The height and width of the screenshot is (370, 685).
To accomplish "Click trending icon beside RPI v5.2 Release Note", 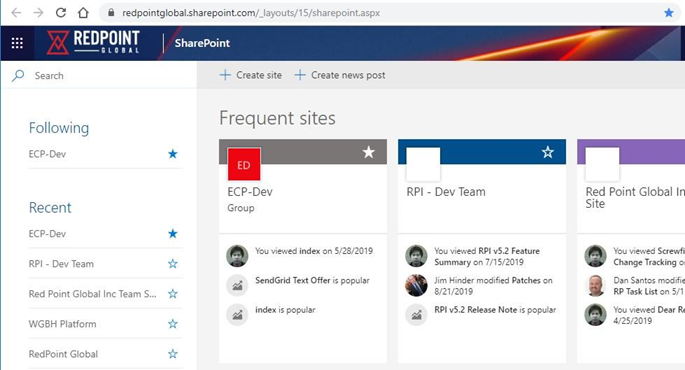I will (x=416, y=315).
